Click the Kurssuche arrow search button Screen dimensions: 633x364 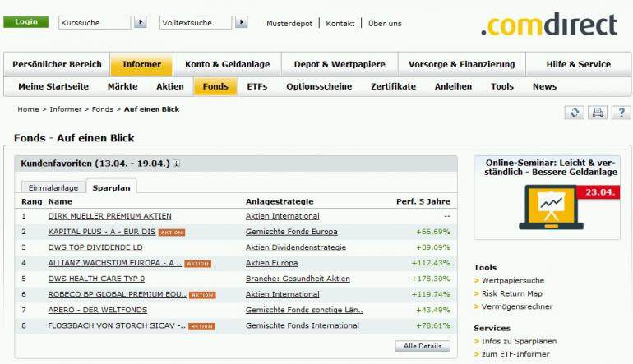point(140,22)
